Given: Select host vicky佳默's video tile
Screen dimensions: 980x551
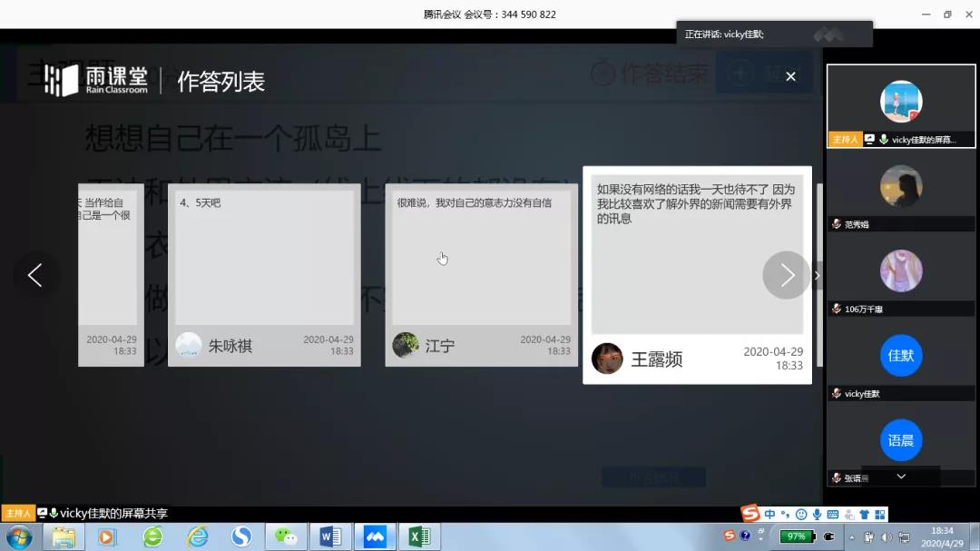Looking at the screenshot, I should [900, 106].
